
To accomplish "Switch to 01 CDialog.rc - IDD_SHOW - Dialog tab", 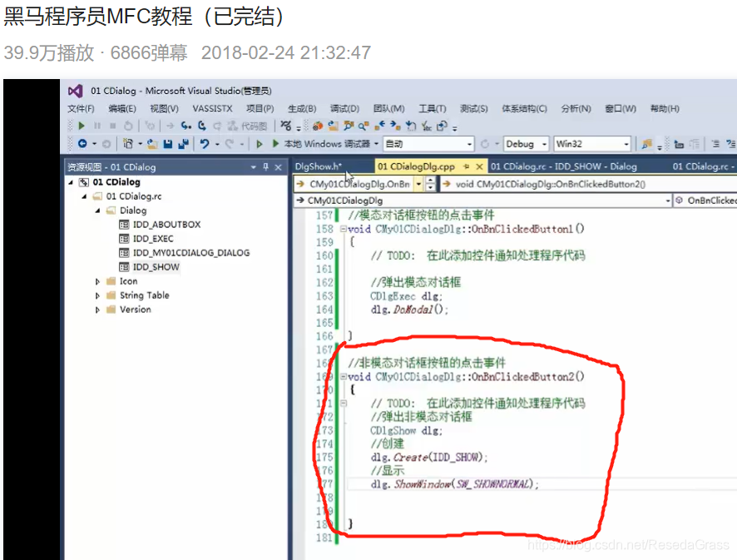I will click(563, 166).
